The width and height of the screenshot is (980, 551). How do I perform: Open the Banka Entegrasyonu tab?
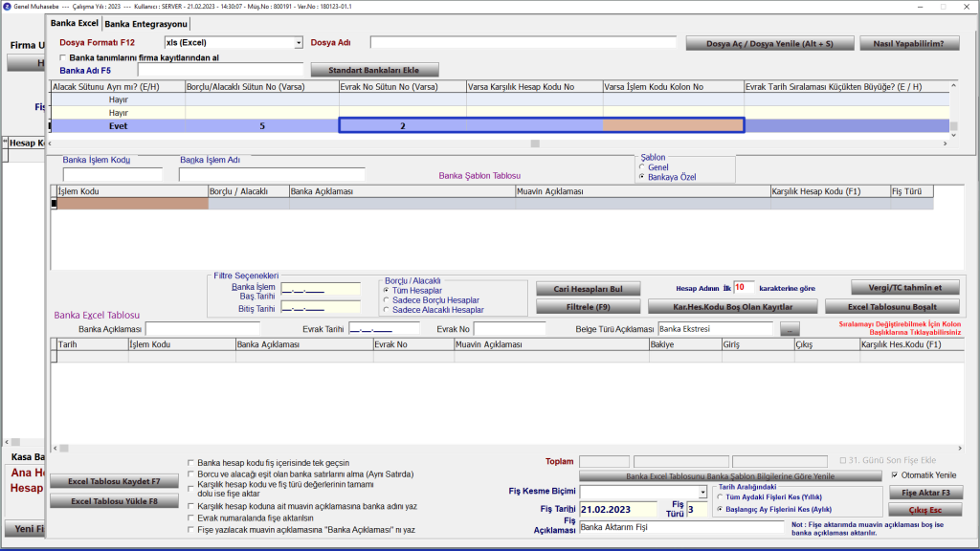145,24
